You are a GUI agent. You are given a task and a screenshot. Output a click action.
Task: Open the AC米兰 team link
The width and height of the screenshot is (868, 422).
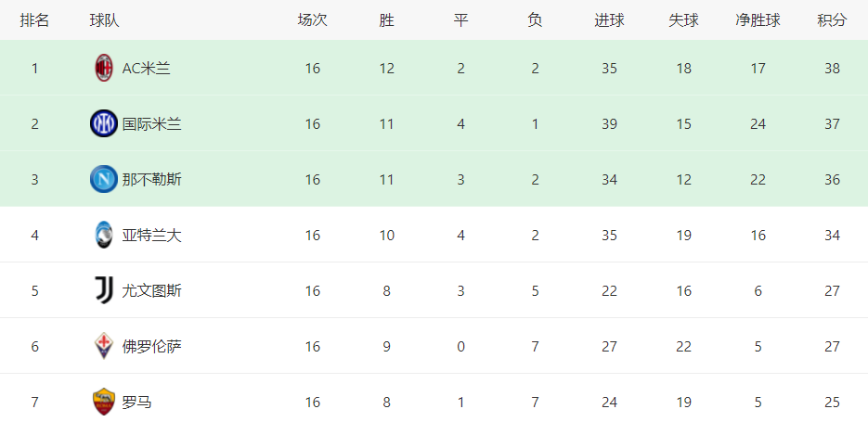pyautogui.click(x=146, y=69)
